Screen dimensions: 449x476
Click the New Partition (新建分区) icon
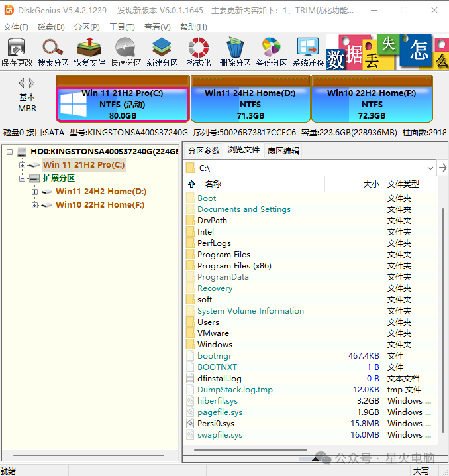162,52
